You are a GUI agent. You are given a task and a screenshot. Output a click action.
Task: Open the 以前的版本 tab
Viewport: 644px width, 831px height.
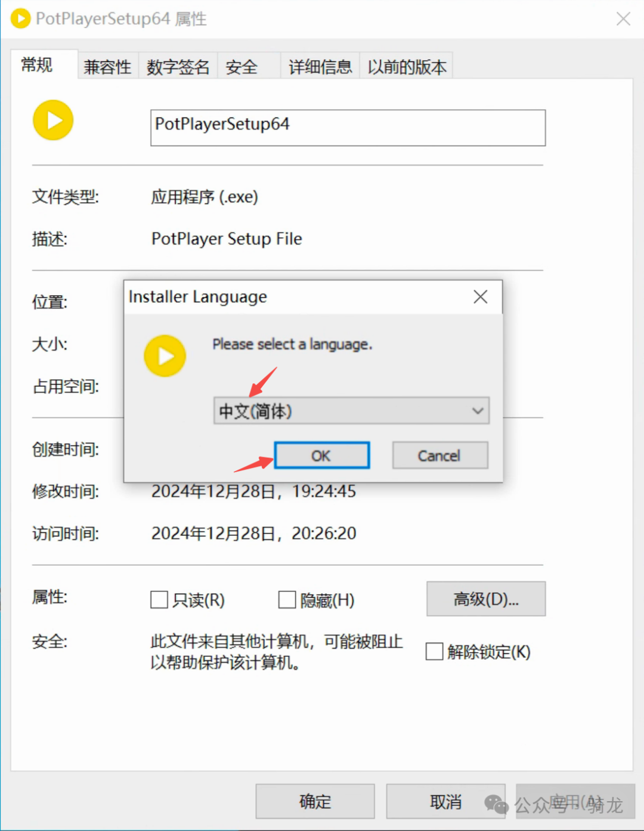tap(406, 66)
